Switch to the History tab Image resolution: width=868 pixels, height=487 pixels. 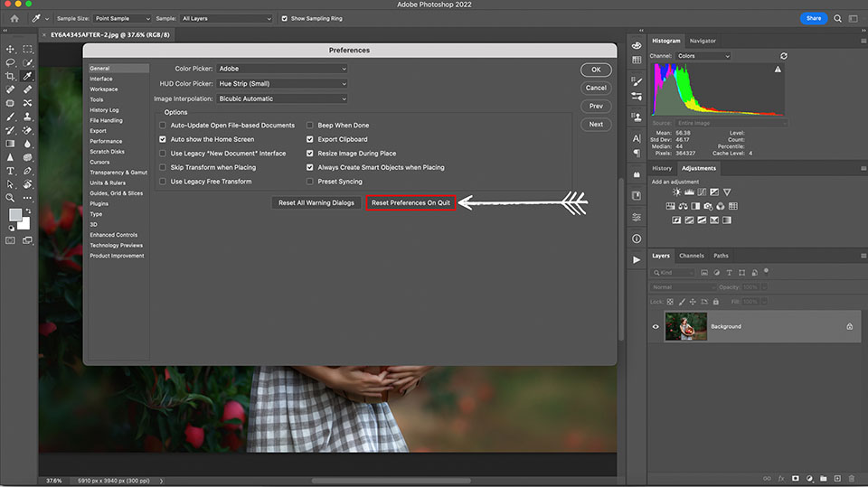coord(662,168)
